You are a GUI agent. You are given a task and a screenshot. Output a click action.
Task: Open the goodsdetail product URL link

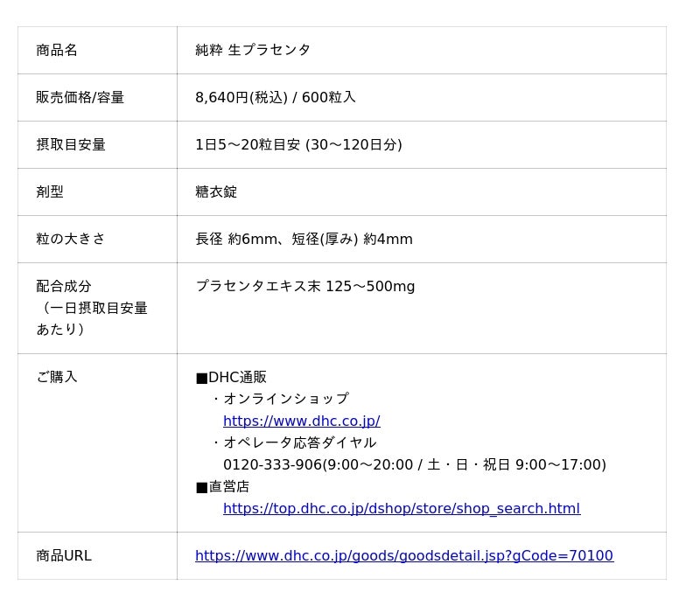pos(403,555)
